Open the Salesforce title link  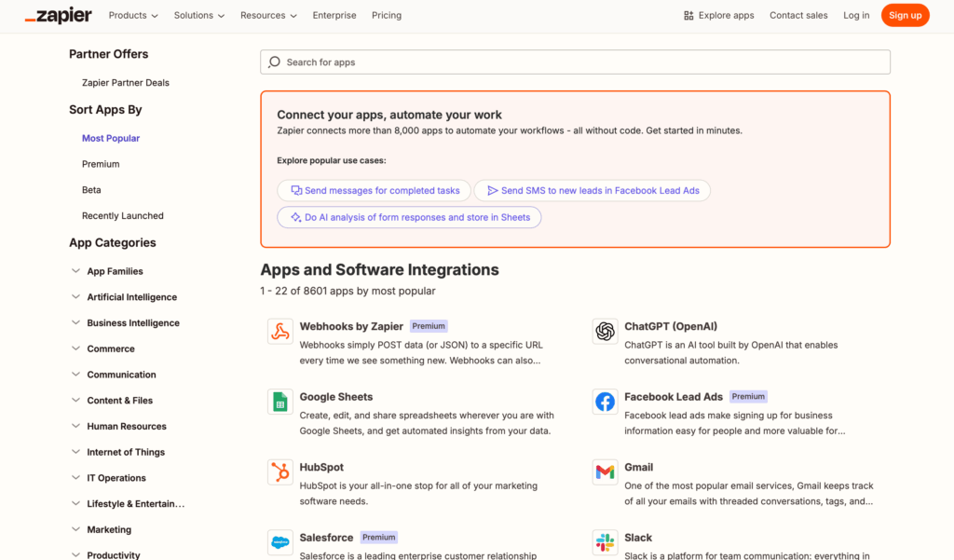[326, 538]
